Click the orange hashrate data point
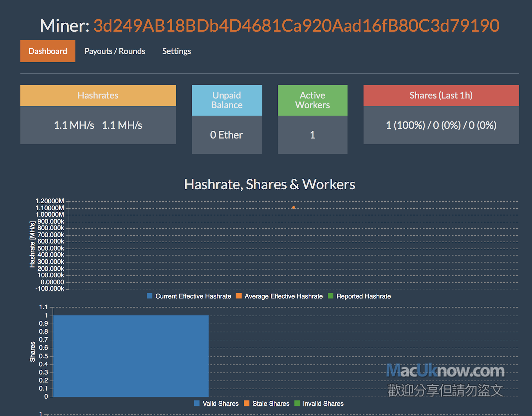The image size is (532, 416). click(x=294, y=207)
